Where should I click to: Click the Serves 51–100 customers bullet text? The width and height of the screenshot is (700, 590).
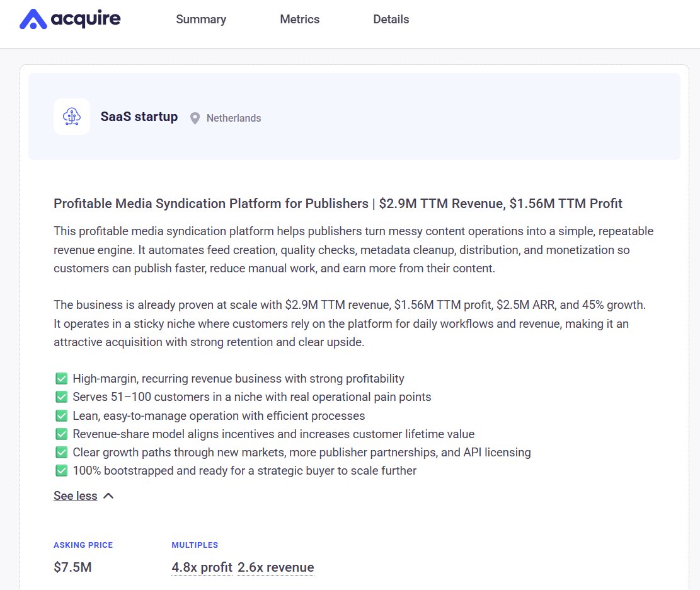tap(252, 397)
